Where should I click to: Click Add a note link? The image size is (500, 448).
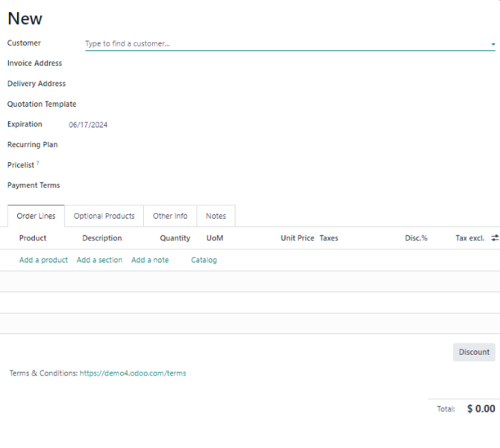pos(150,260)
